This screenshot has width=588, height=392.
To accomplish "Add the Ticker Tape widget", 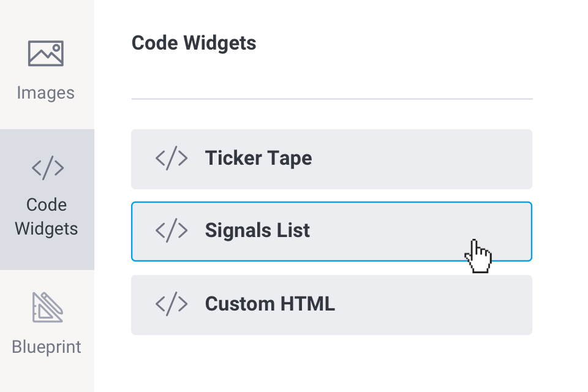I will pyautogui.click(x=331, y=159).
